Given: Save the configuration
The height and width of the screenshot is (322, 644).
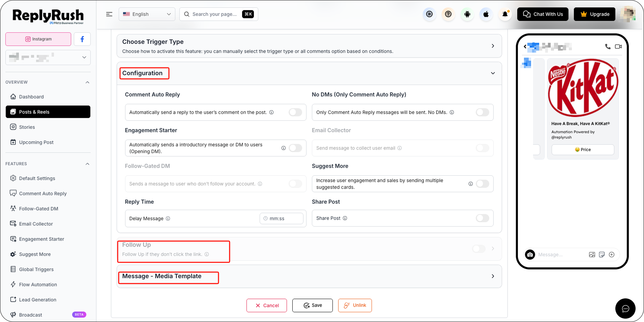Looking at the screenshot, I should (313, 305).
